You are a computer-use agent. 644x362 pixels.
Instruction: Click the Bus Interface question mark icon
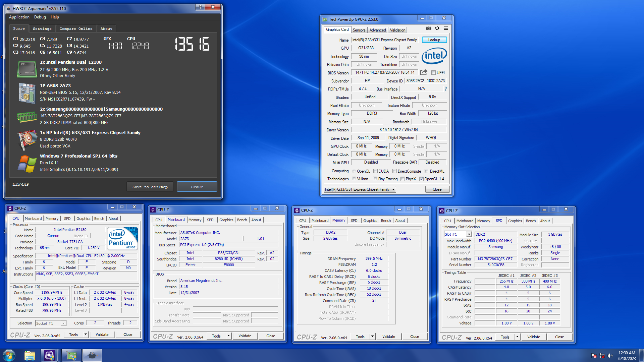coord(445,89)
